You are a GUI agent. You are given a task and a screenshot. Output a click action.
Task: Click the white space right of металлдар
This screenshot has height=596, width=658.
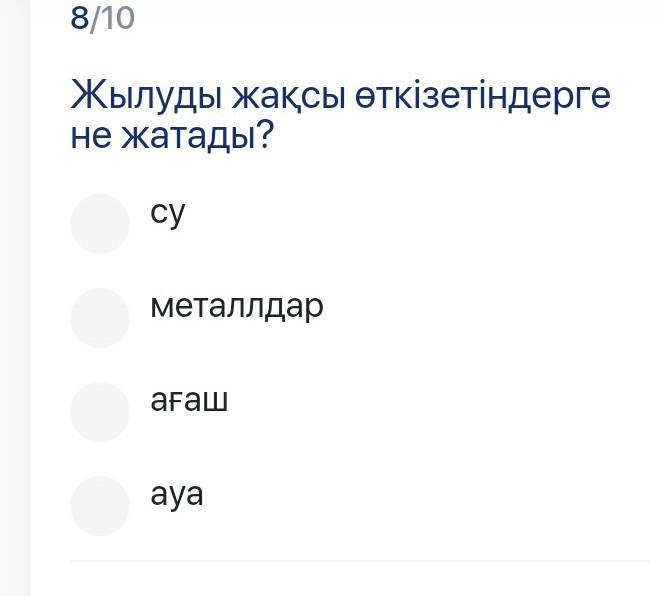[x=480, y=306]
